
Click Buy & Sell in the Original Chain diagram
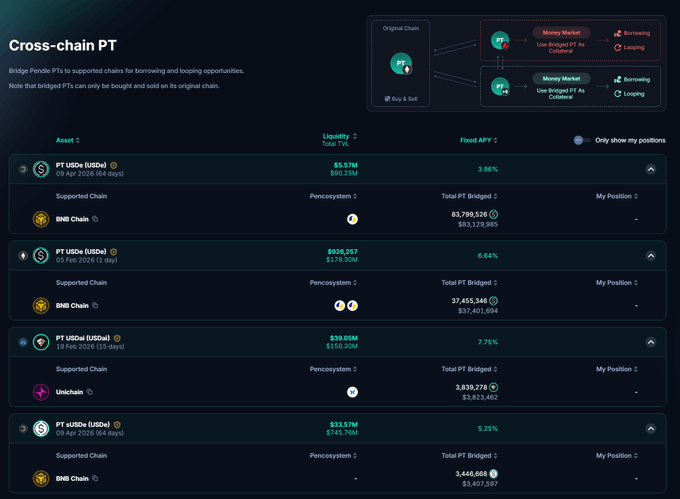pyautogui.click(x=401, y=99)
